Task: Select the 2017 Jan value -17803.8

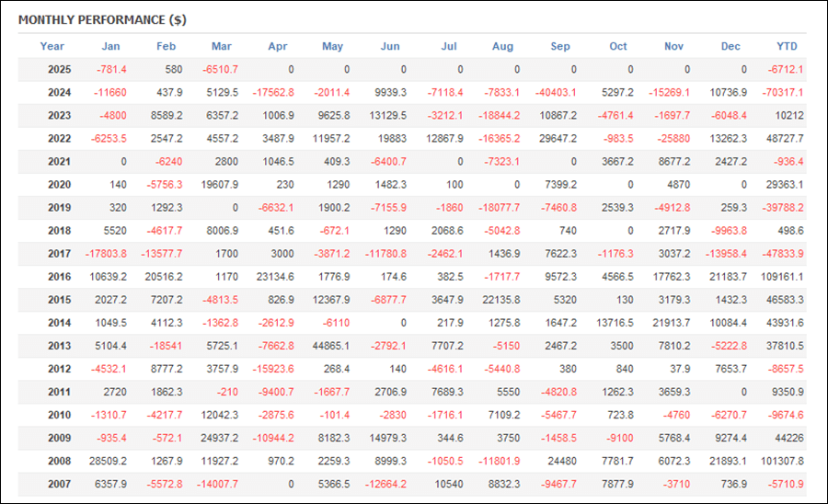Action: (106, 254)
